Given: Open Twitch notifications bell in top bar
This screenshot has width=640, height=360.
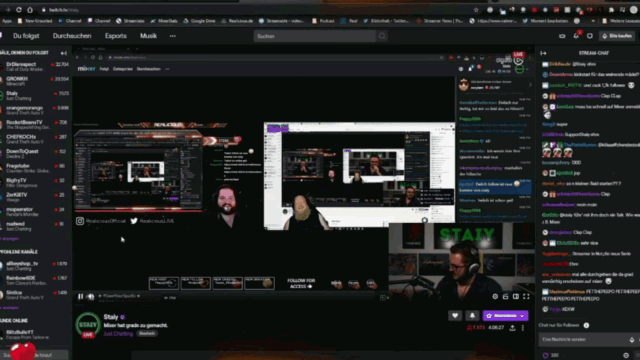Looking at the screenshot, I should click(576, 36).
